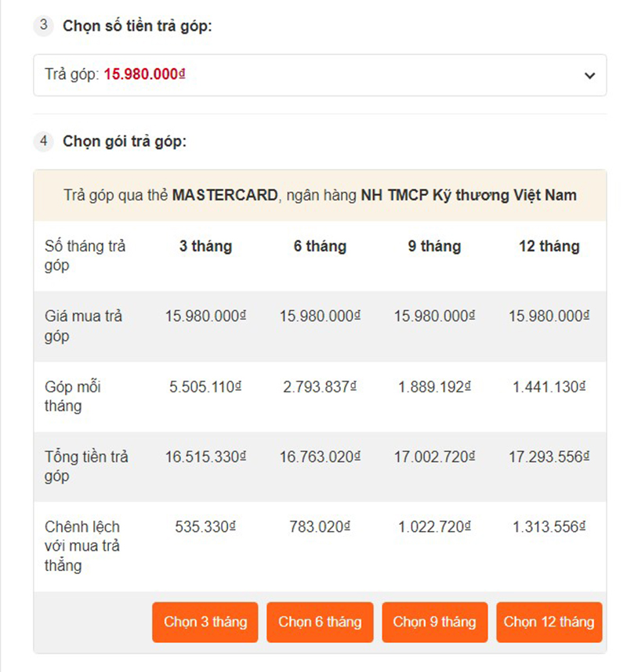Choose the Chọn 9 tháng installment option

point(434,622)
